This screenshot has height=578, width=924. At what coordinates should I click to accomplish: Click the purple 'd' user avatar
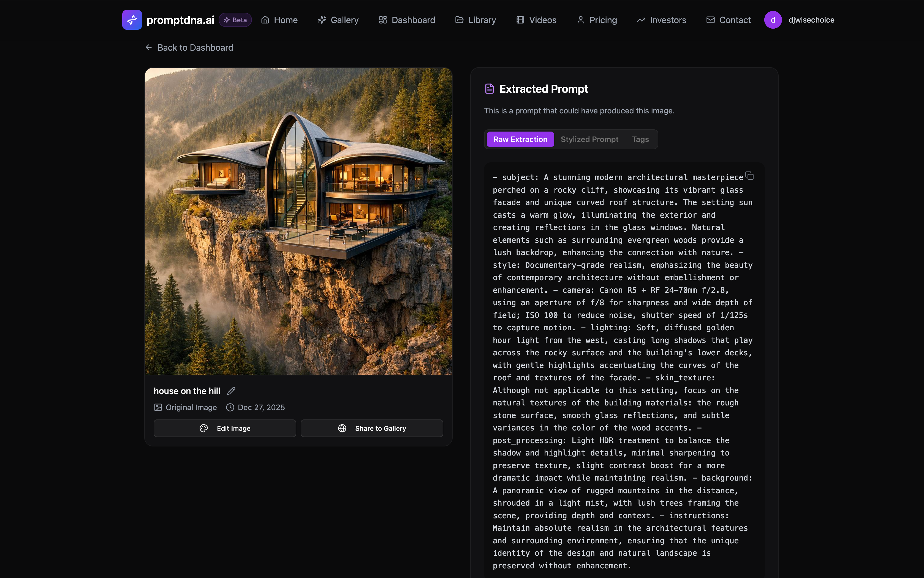click(x=773, y=20)
